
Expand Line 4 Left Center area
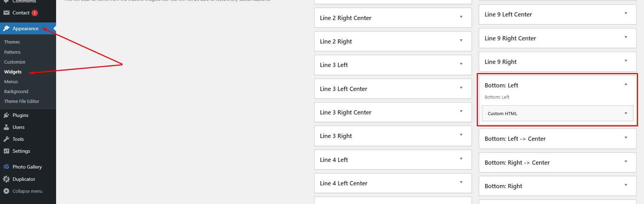click(461, 183)
